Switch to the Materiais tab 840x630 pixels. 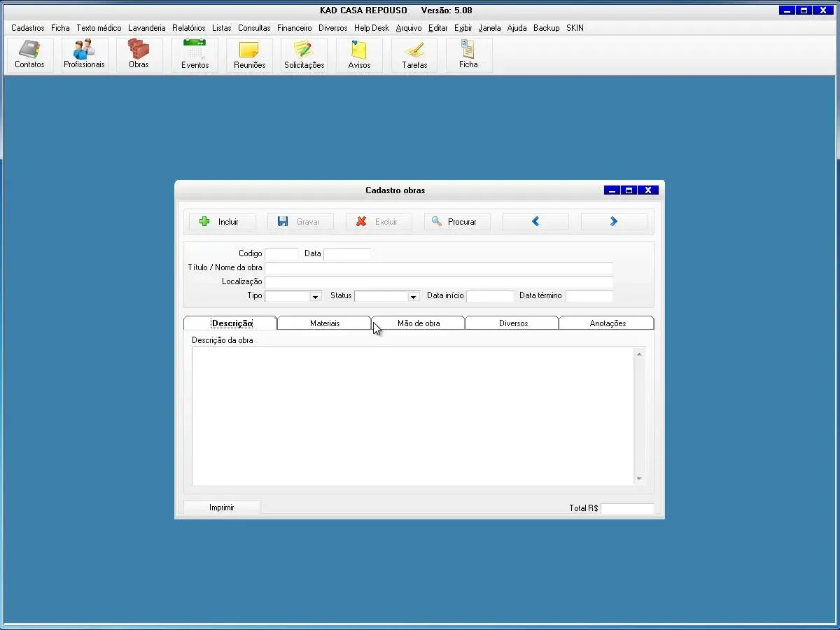click(325, 323)
